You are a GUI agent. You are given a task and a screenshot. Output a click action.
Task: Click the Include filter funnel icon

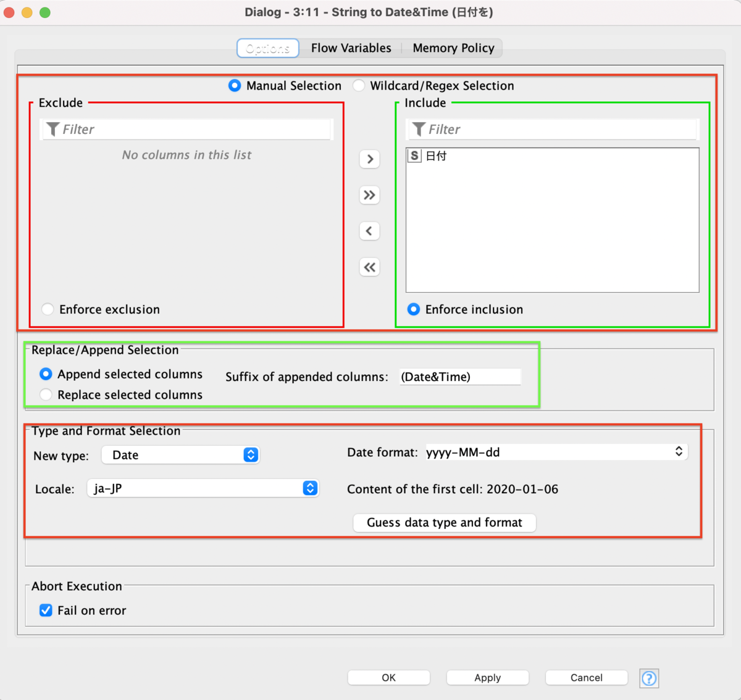[x=419, y=129]
